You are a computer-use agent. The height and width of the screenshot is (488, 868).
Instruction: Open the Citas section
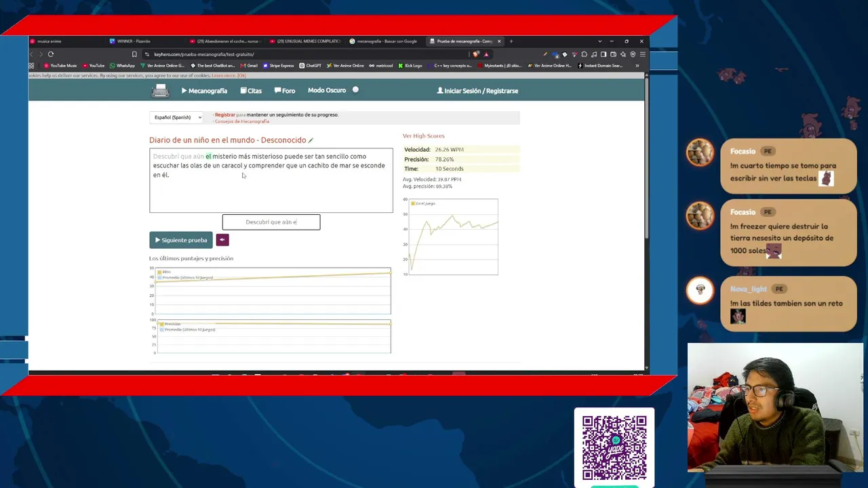point(251,91)
